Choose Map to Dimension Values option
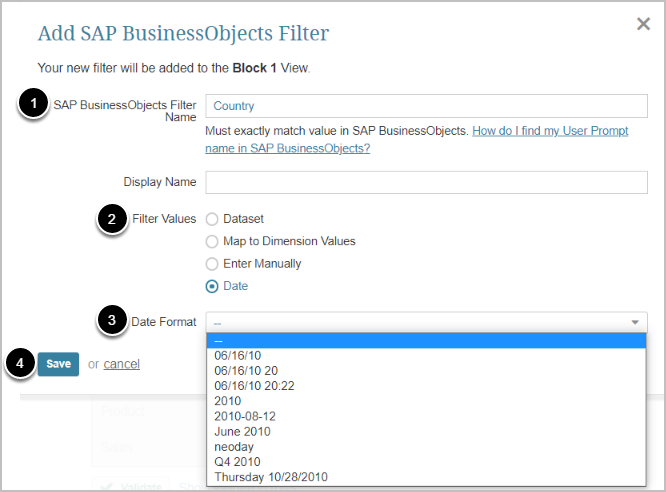Screen dimensions: 666x492 coord(212,241)
